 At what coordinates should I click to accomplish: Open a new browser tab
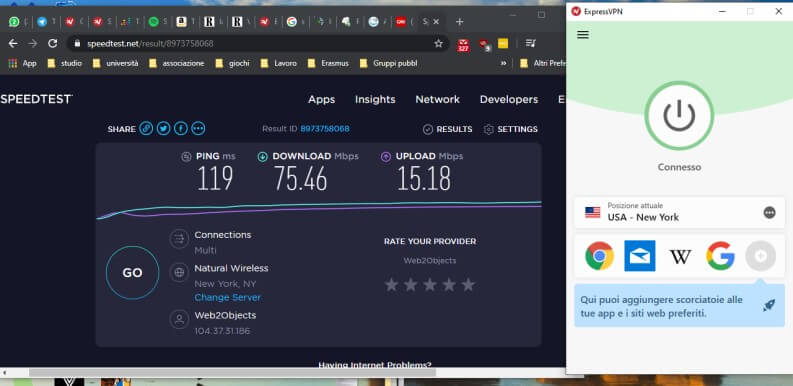(459, 22)
